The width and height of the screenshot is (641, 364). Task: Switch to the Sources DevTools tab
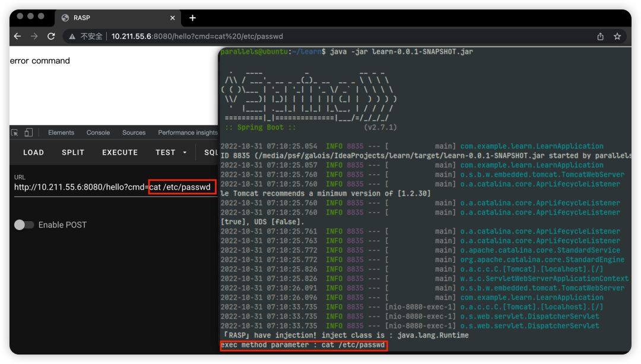[134, 133]
